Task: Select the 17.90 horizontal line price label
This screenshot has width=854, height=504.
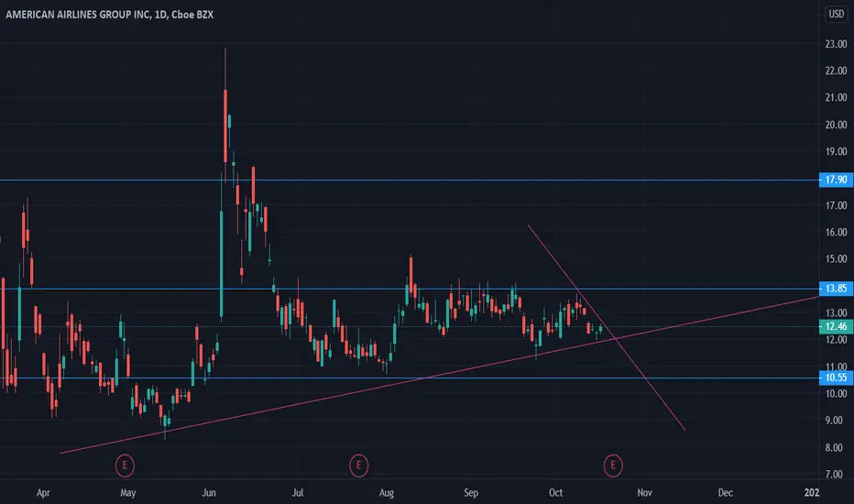Action: (x=836, y=180)
